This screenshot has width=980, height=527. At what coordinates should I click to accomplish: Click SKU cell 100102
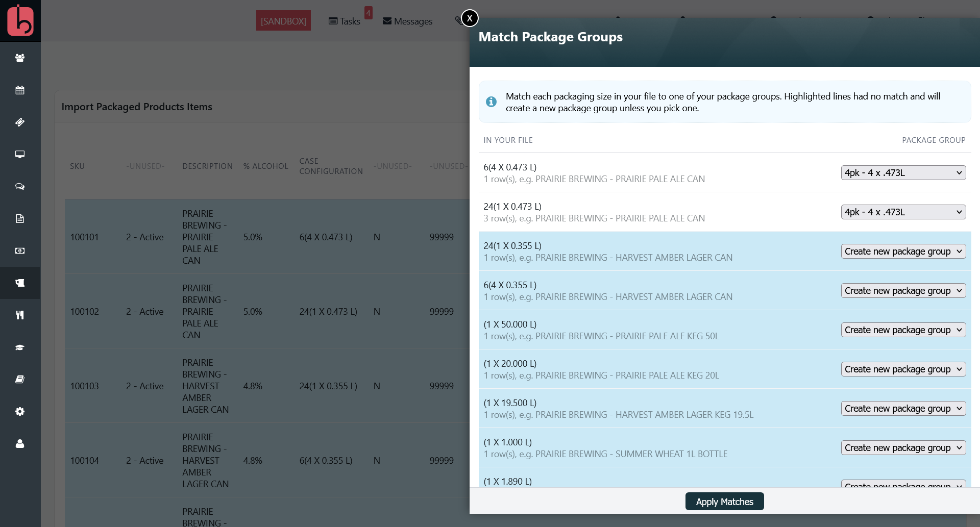point(85,312)
